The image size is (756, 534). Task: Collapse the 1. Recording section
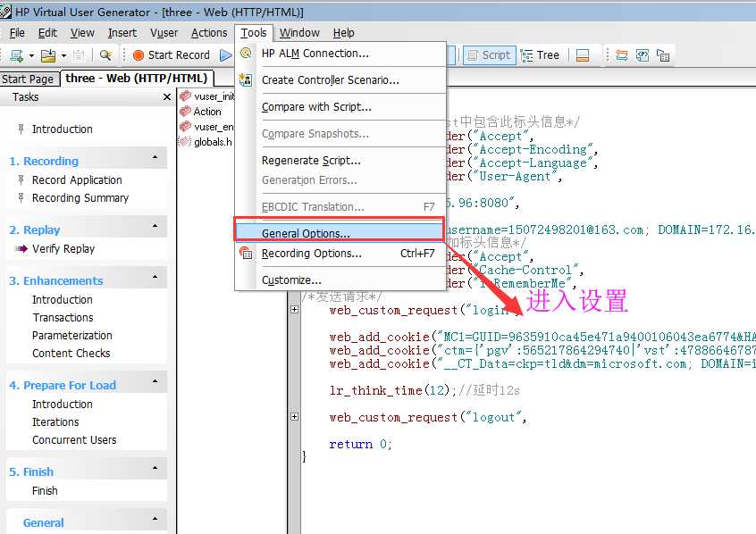[155, 157]
